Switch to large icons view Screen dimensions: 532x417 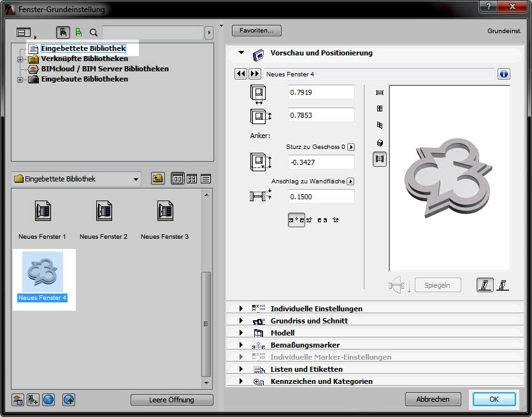click(x=178, y=179)
